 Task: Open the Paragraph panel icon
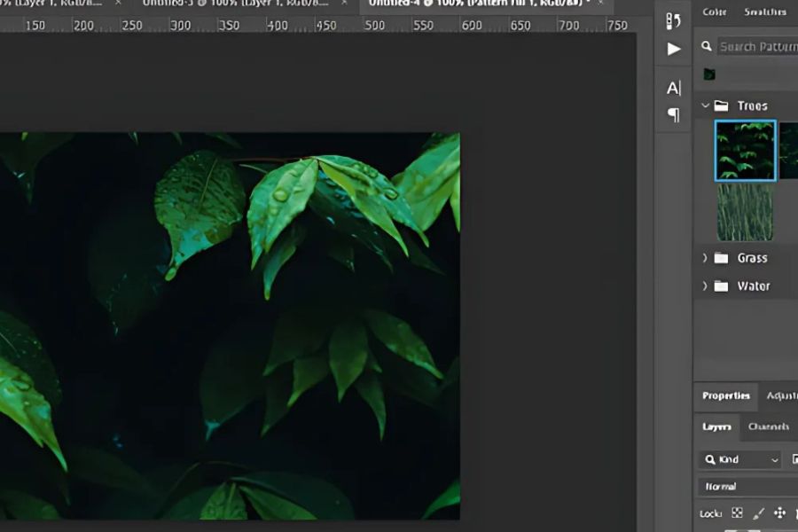coord(674,115)
